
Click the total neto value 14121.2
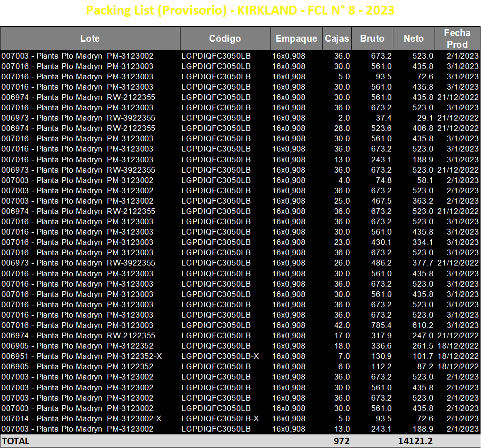pos(415,441)
